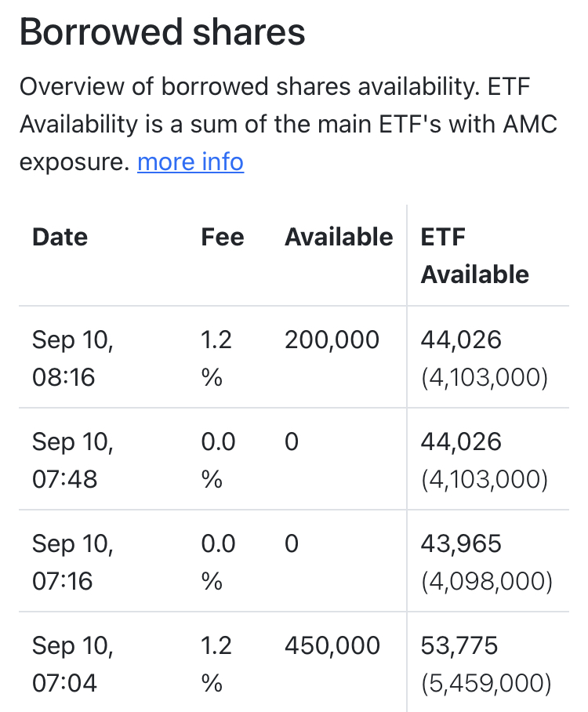Click the "Borrowed shares" heading

click(x=162, y=32)
